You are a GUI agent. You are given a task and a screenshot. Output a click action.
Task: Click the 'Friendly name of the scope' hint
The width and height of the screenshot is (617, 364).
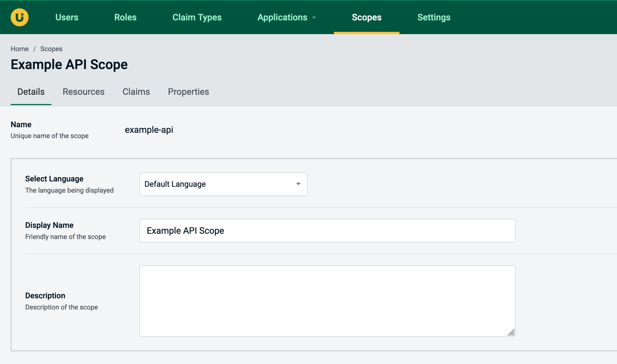(66, 237)
